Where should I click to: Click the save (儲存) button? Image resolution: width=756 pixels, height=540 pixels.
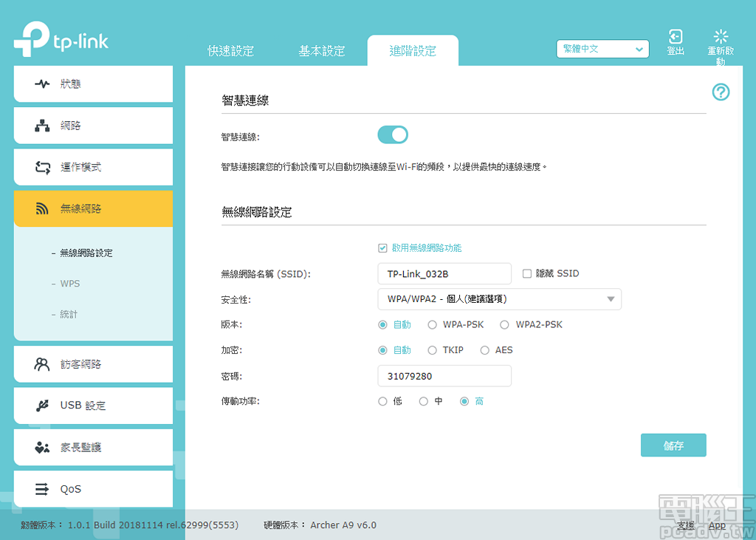tap(673, 445)
